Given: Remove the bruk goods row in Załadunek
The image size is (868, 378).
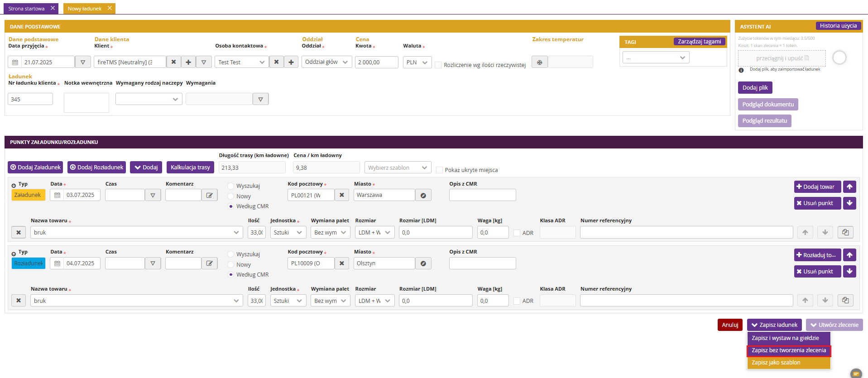Looking at the screenshot, I should [x=19, y=233].
